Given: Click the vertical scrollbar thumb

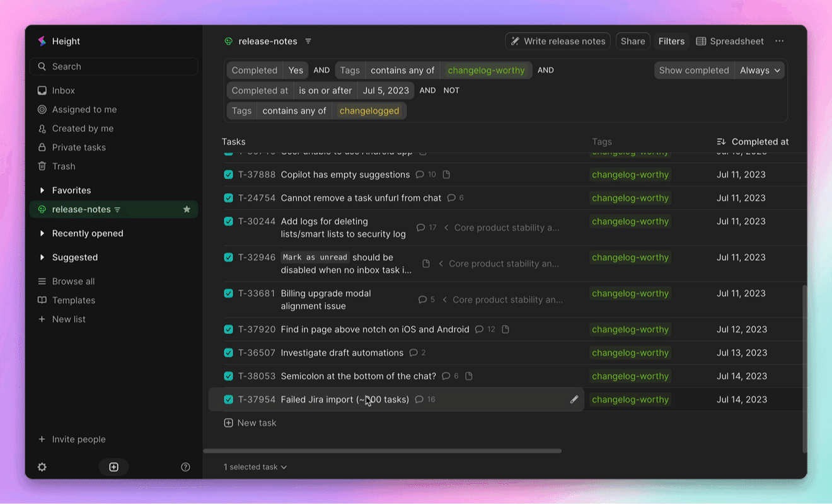Looking at the screenshot, I should click(805, 369).
